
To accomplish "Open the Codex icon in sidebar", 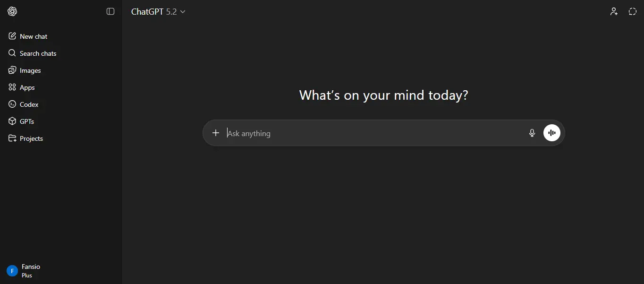I will pos(12,104).
